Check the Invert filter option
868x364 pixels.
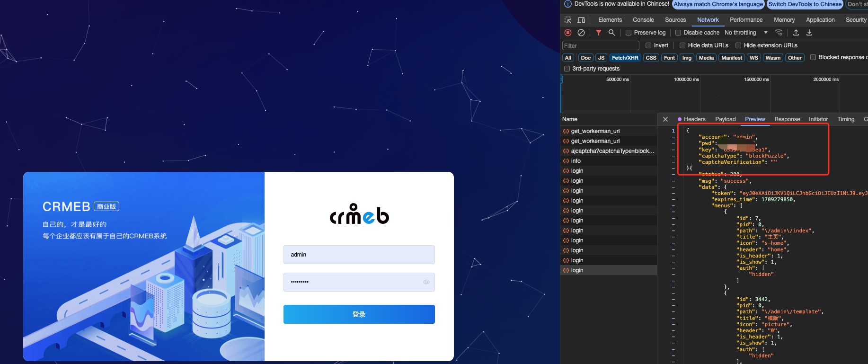pos(648,45)
